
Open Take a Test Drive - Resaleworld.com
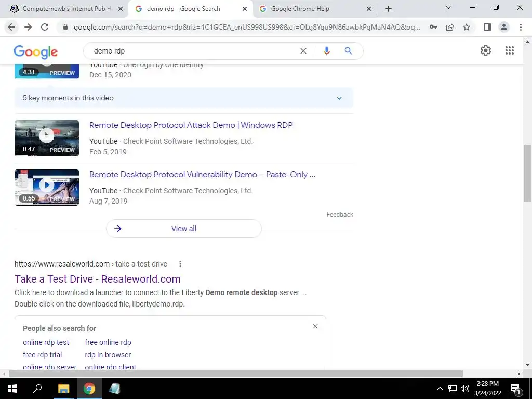click(97, 279)
